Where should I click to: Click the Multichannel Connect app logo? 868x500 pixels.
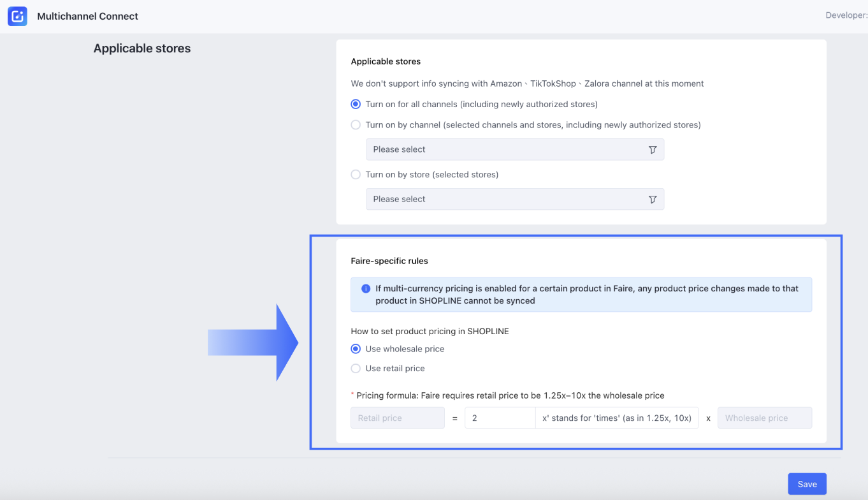click(x=17, y=17)
